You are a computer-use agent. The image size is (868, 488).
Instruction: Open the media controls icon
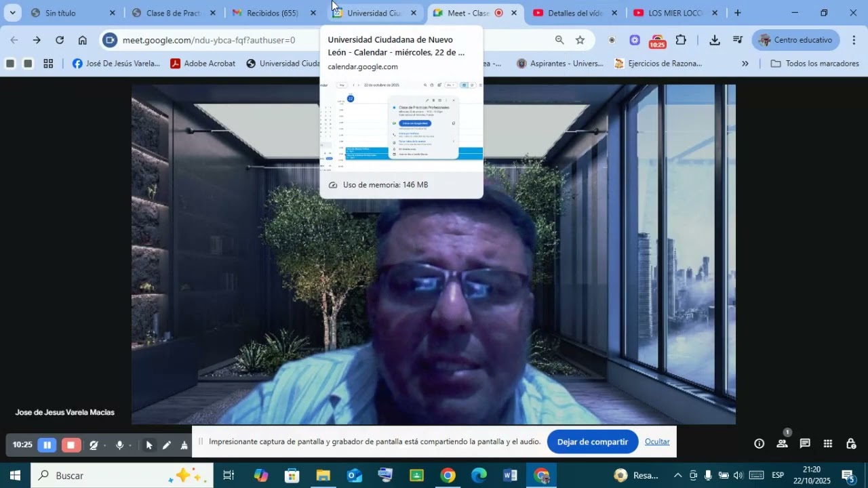[x=738, y=40]
